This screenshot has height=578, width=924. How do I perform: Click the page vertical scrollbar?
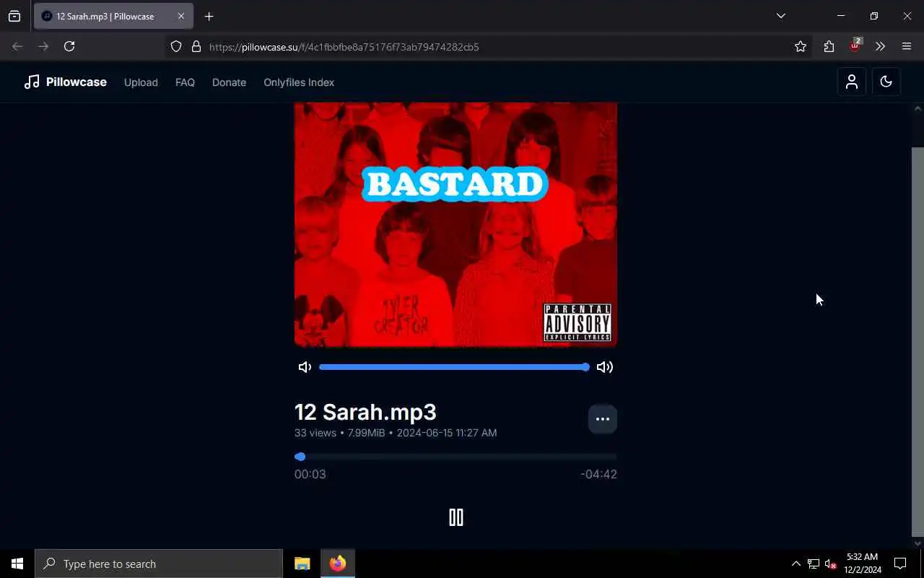[918, 342]
